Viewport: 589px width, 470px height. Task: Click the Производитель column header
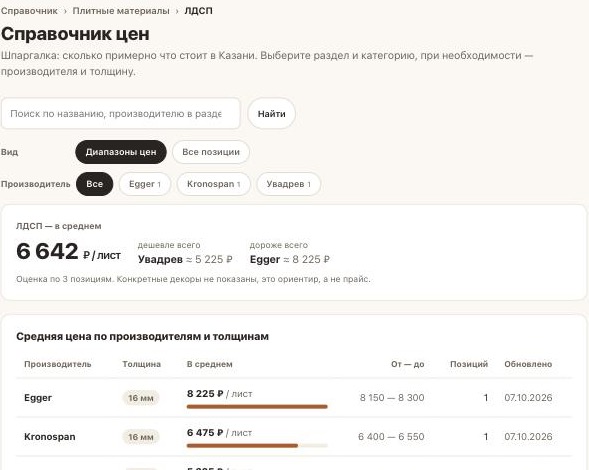point(57,364)
